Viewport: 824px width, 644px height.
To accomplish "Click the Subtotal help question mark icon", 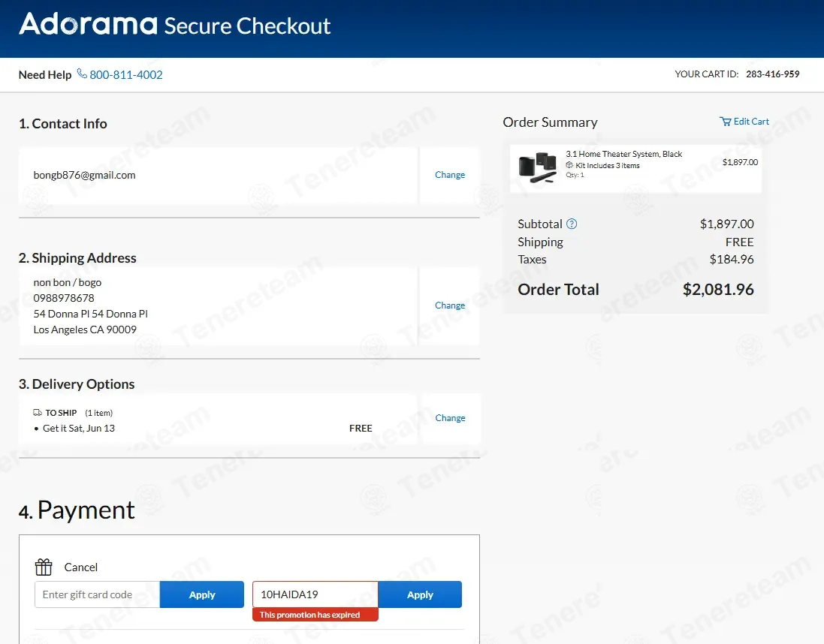I will pos(572,224).
